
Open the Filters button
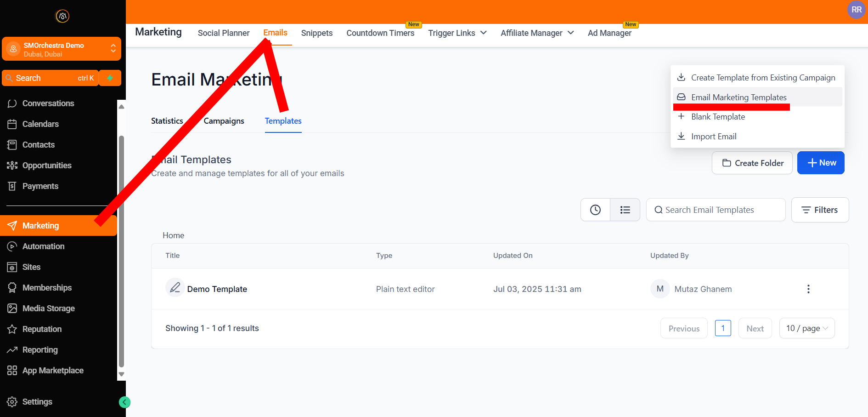[820, 210]
